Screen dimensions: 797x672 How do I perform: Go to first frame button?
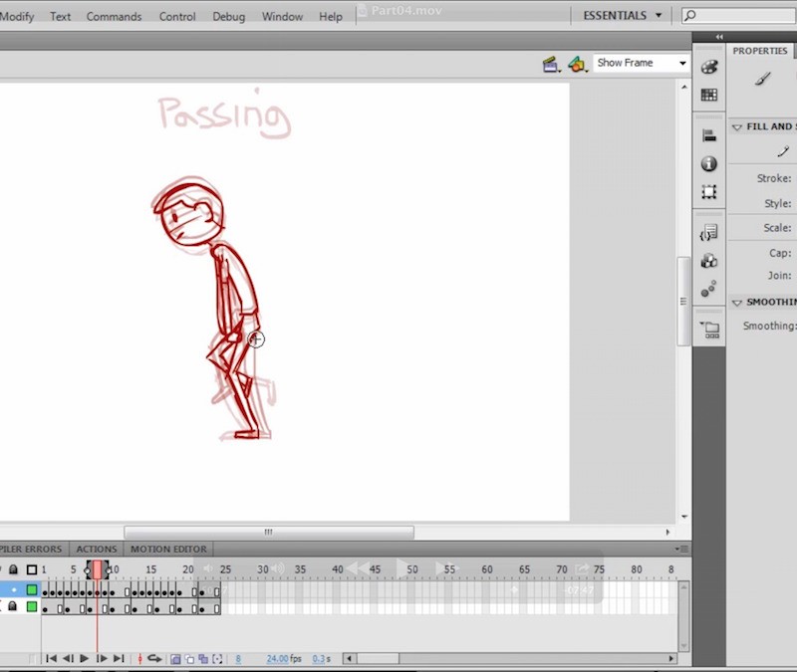click(51, 659)
